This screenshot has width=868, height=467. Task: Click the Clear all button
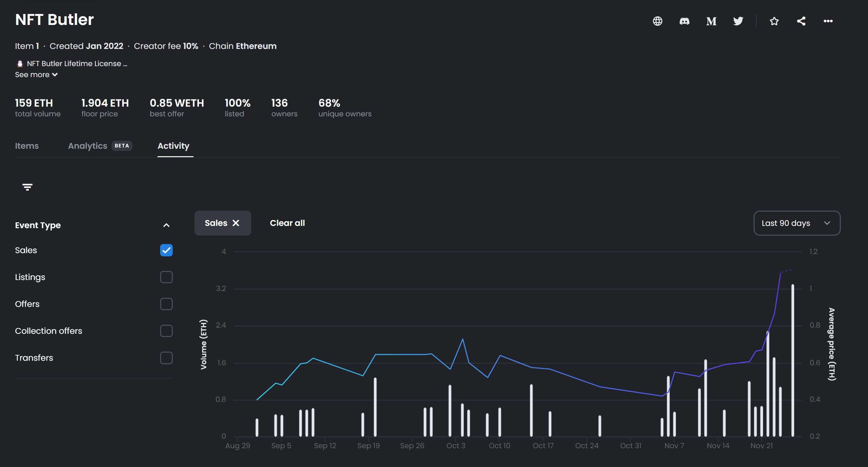287,223
